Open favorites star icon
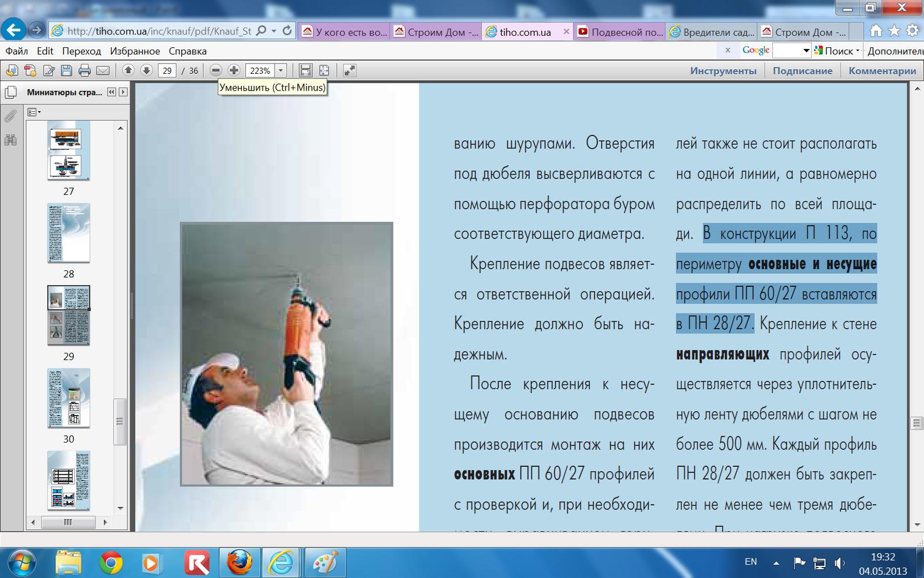This screenshot has width=924, height=578. (x=894, y=31)
